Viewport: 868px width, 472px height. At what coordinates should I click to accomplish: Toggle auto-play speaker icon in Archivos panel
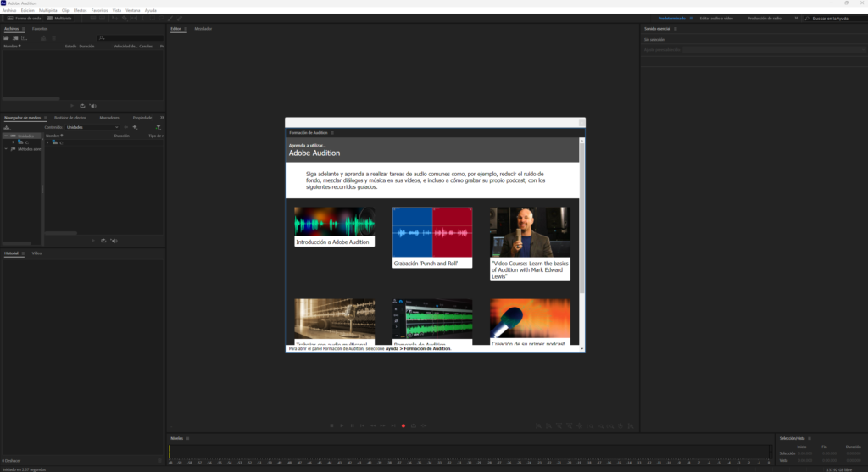point(93,106)
